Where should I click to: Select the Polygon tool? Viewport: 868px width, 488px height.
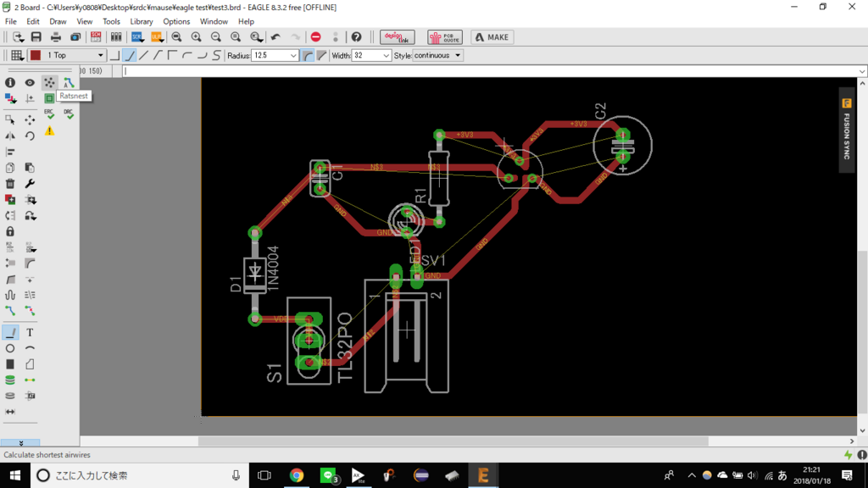pyautogui.click(x=30, y=364)
